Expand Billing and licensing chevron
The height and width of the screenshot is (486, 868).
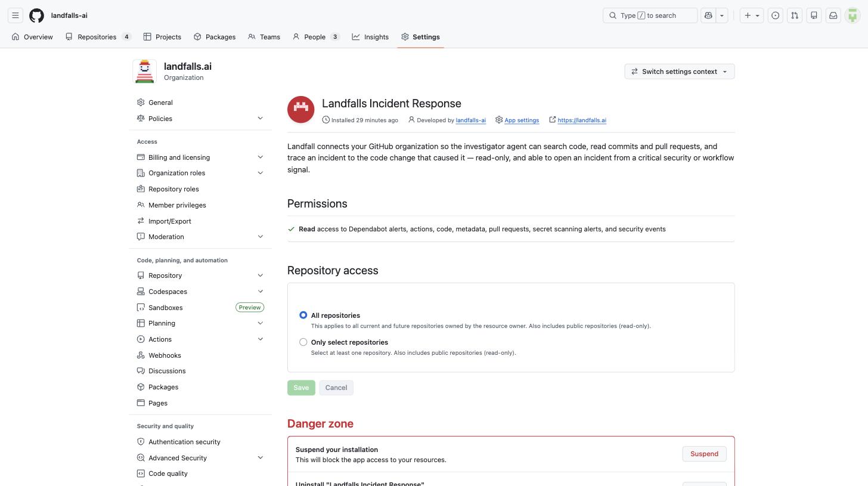(x=260, y=157)
